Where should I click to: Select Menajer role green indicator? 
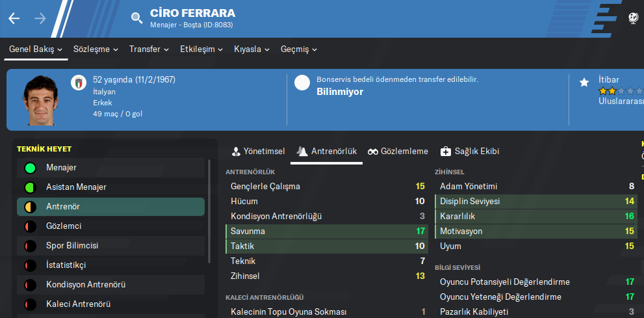coord(30,168)
